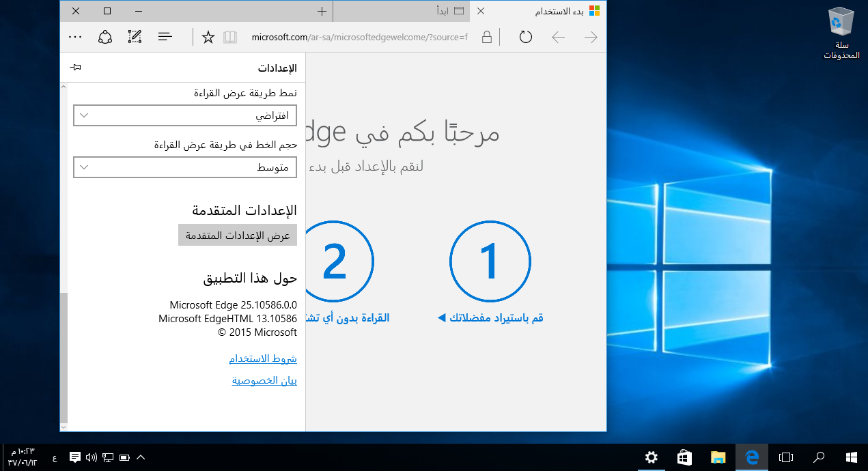Click the © 2015 Microsoft text
Viewport: 868px width, 471px height.
[x=257, y=332]
